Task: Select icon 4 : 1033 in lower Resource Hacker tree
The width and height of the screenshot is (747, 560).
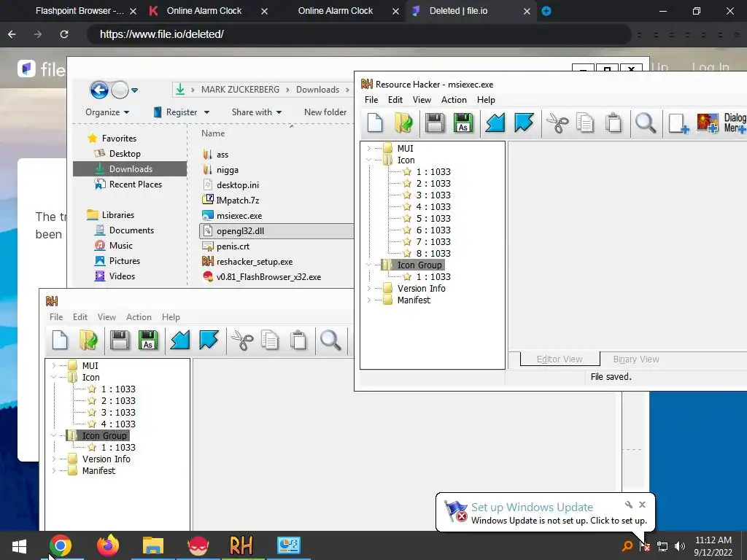Action: (x=118, y=424)
